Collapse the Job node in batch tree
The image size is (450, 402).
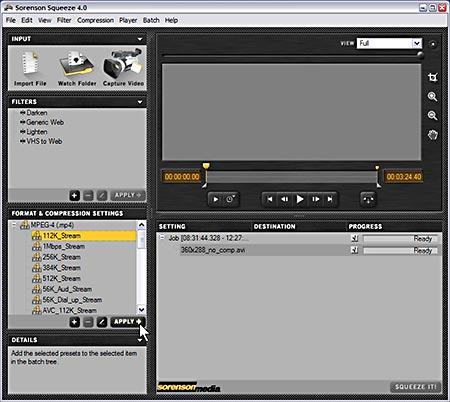162,238
